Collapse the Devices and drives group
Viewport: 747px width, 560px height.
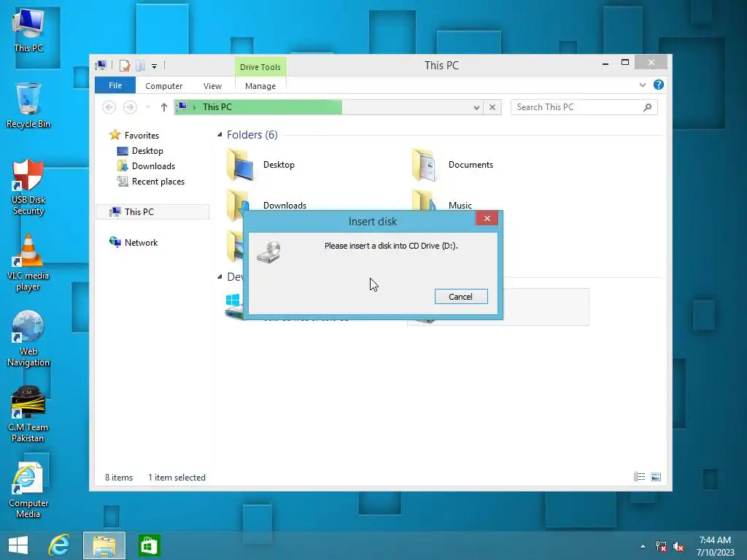click(220, 276)
